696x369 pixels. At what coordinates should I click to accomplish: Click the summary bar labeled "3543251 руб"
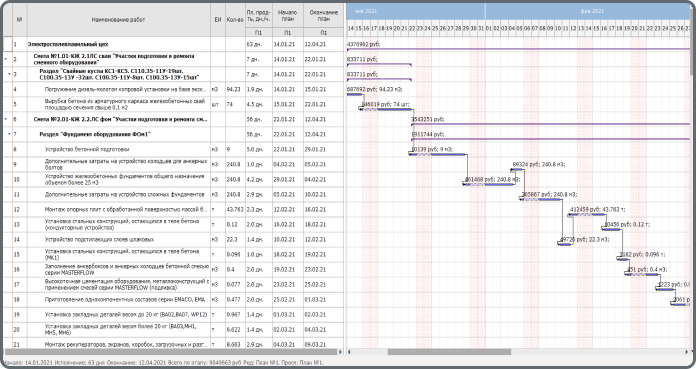click(550, 124)
